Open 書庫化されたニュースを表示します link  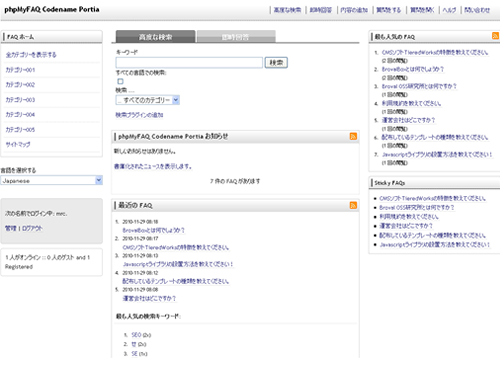(x=153, y=166)
